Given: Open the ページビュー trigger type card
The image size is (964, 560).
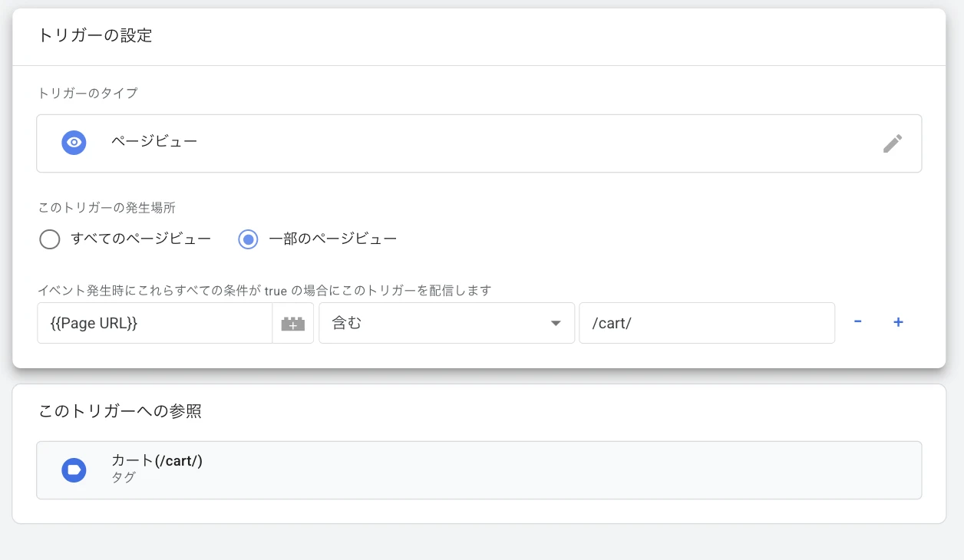Looking at the screenshot, I should click(x=479, y=143).
